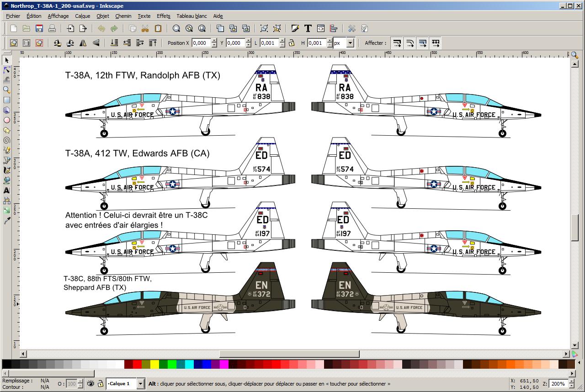Click the save document floppy icon
585x392 pixels.
click(39, 28)
